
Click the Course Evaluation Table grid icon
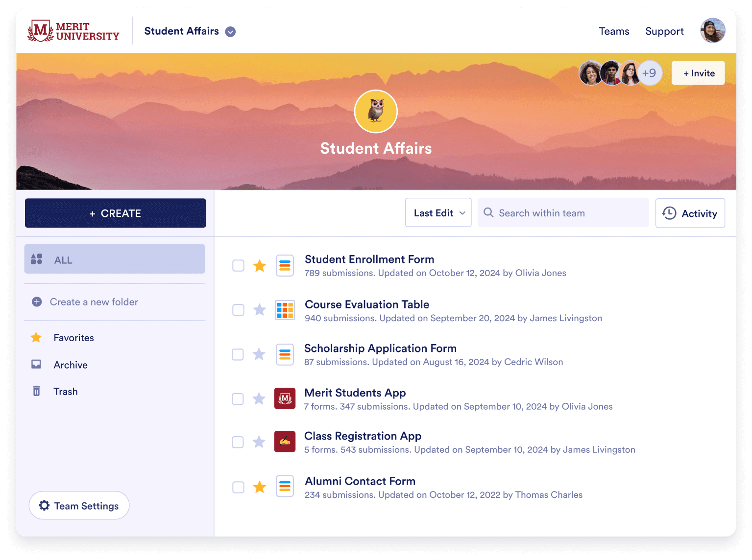285,310
